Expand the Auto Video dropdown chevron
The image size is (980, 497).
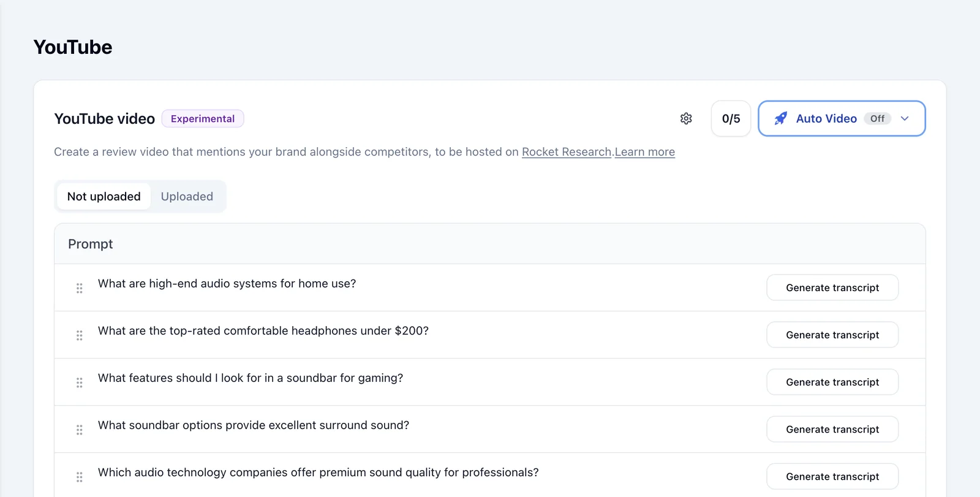click(905, 118)
